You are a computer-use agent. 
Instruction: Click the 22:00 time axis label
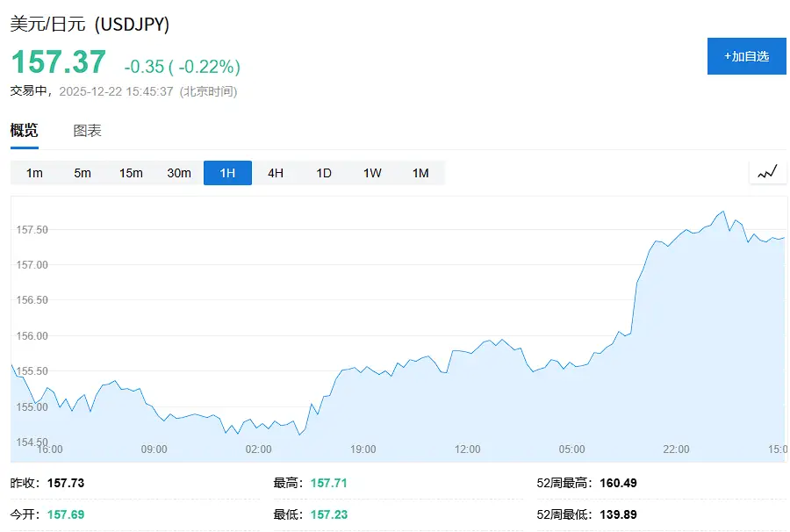(x=676, y=449)
